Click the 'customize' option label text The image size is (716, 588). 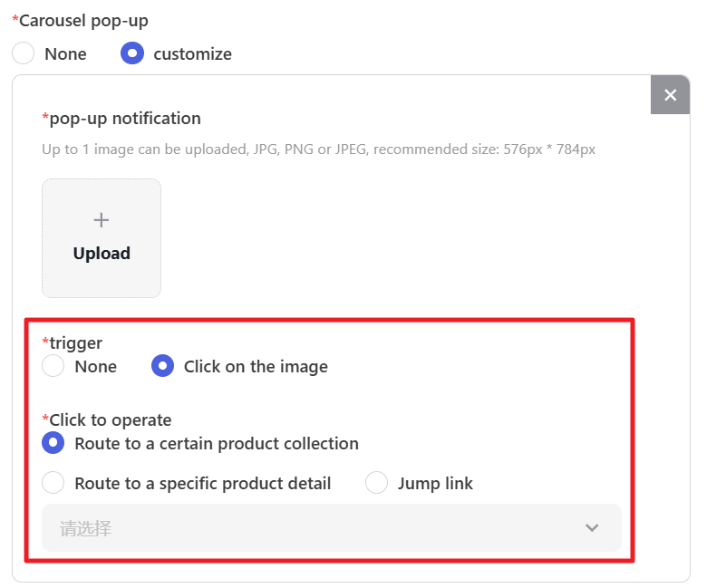click(x=192, y=54)
